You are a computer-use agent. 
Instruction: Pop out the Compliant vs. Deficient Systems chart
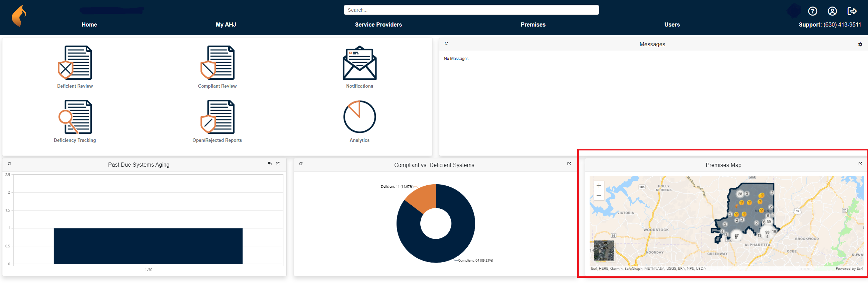click(569, 164)
